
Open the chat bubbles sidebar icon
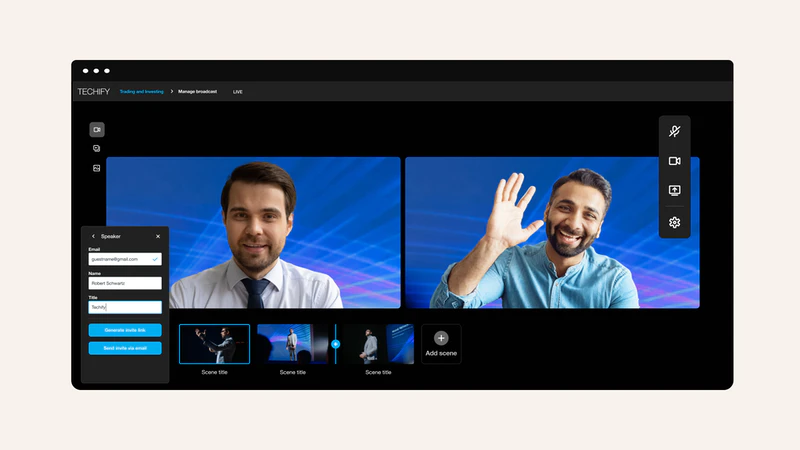(96, 148)
